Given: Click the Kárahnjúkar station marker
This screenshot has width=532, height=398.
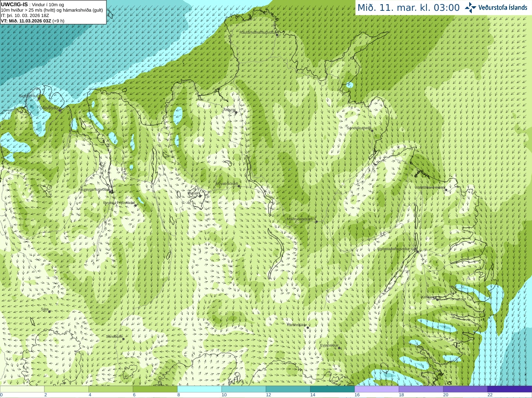Looking at the screenshot, I should coord(308,327).
